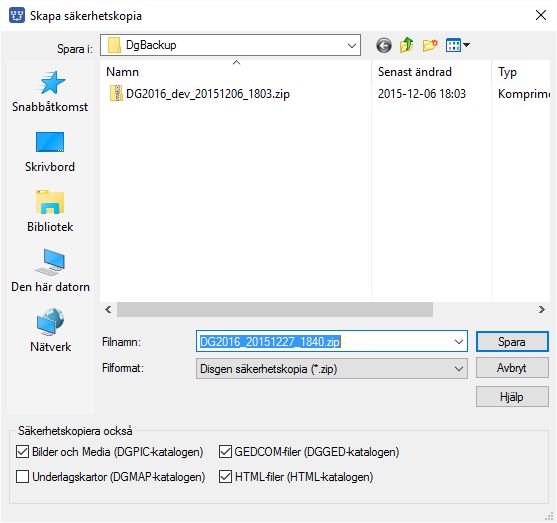Viewport: 557px width, 523px height.
Task: Uncheck Bilder och Media (DGPIC-katalogen)
Action: point(22,452)
